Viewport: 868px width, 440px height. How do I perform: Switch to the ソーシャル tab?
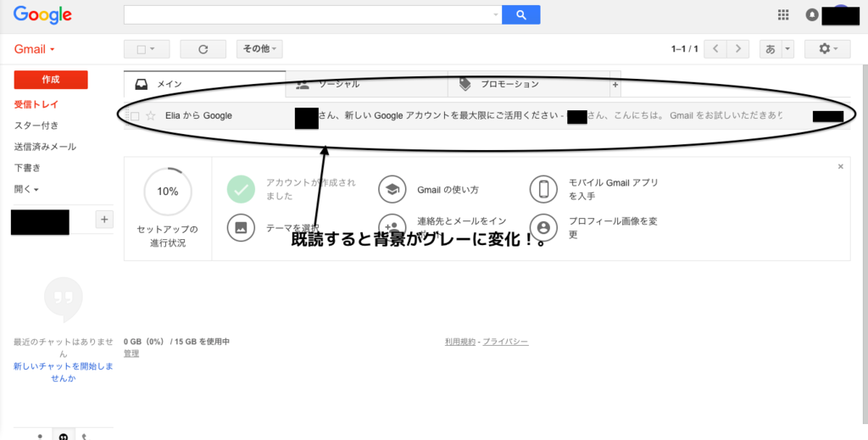[x=366, y=84]
